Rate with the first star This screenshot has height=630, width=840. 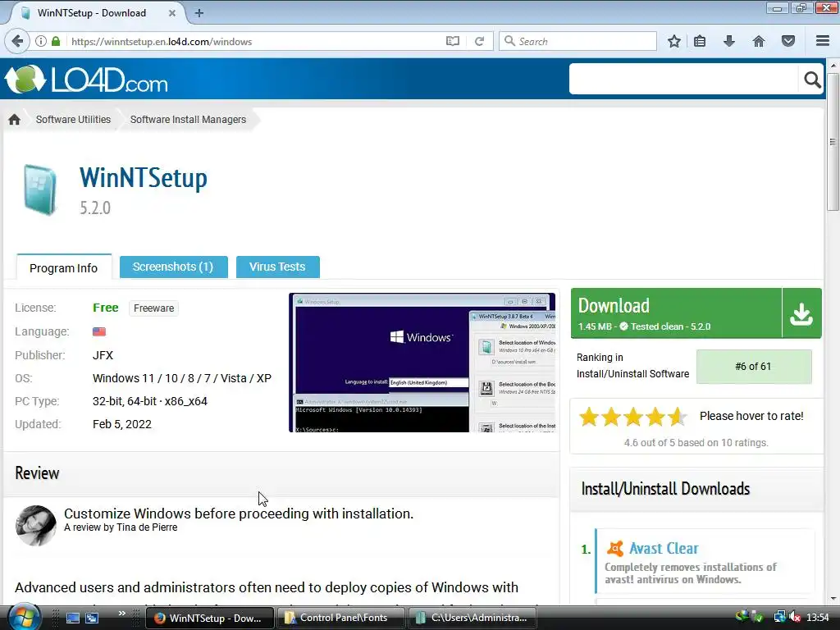(589, 416)
